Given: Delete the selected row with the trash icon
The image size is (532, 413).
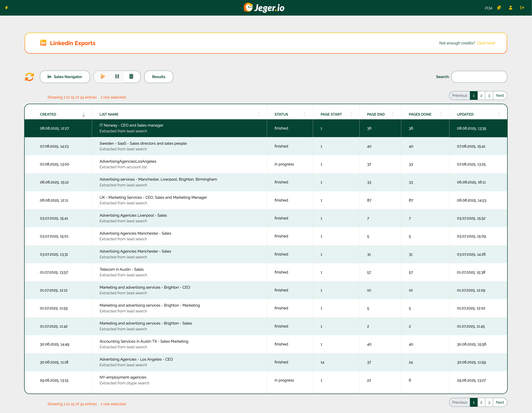Looking at the screenshot, I should [131, 77].
